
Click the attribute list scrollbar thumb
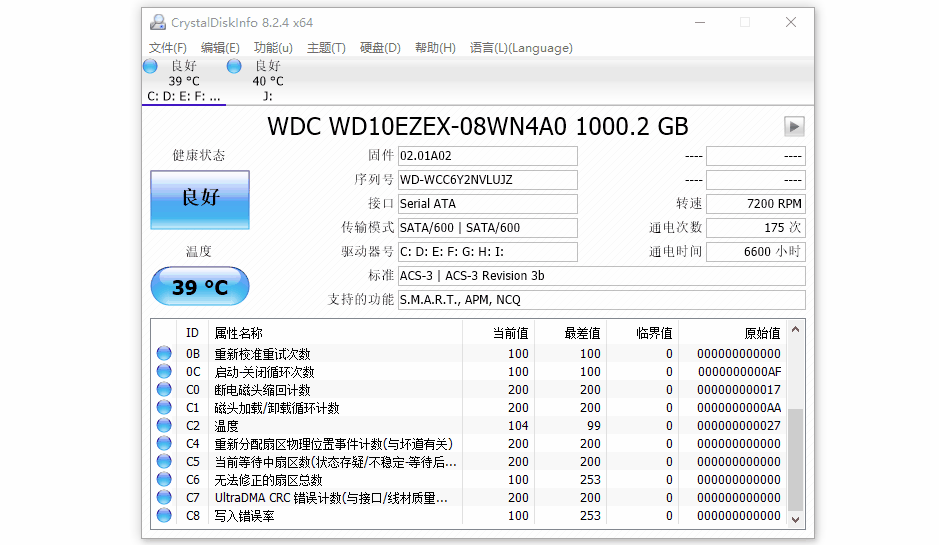tap(795, 459)
